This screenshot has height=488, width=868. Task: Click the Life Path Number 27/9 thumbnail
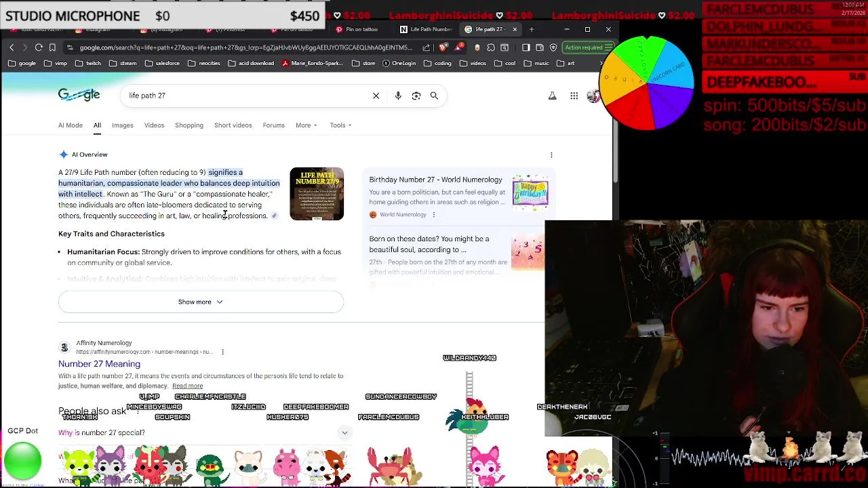click(x=317, y=194)
